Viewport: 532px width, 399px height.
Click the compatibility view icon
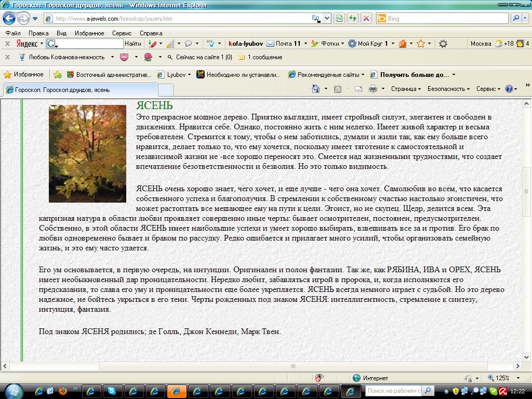(x=339, y=19)
